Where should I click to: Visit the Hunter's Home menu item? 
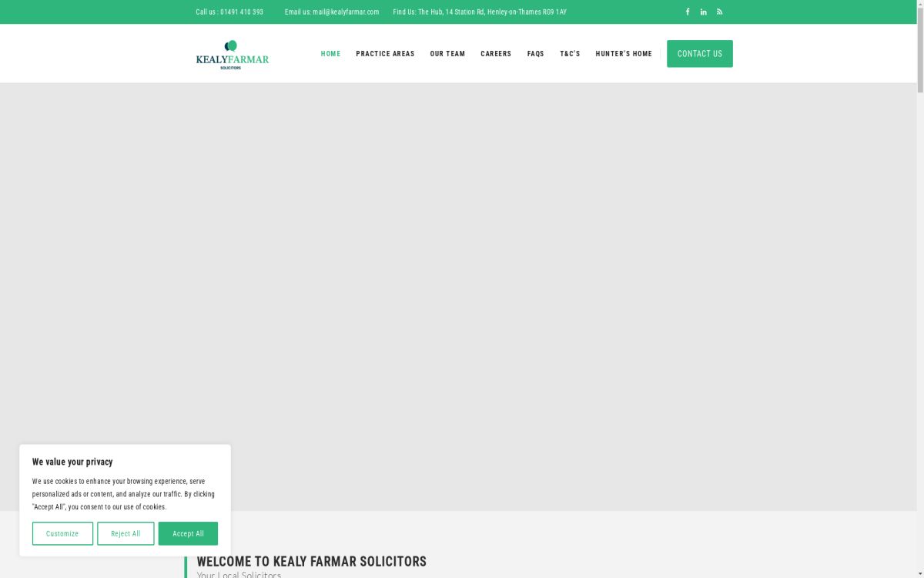pyautogui.click(x=624, y=53)
